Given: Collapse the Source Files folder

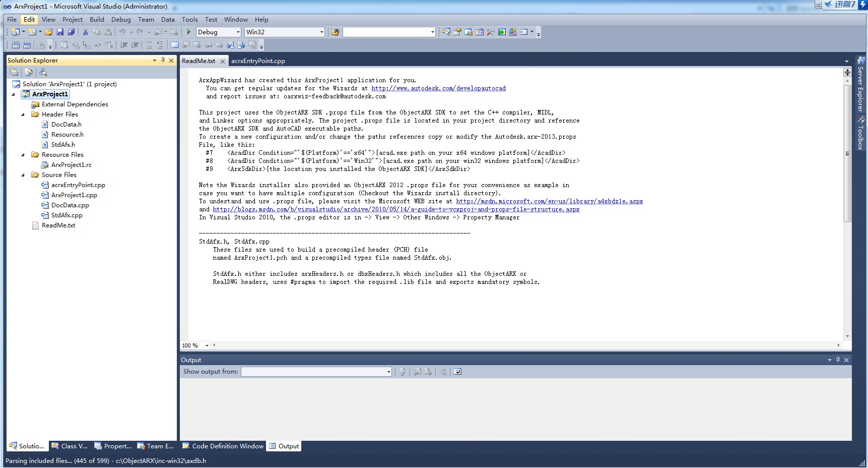Looking at the screenshot, I should pos(23,175).
